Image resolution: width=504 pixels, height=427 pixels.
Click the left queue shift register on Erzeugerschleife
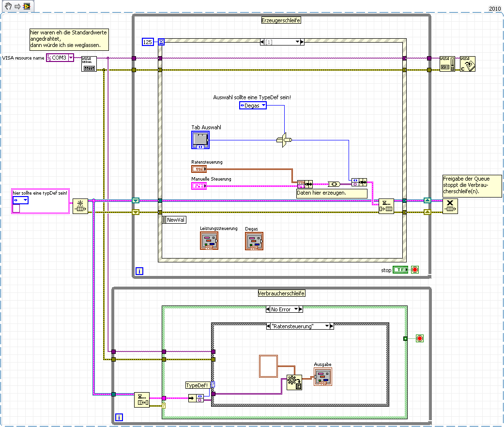136,200
